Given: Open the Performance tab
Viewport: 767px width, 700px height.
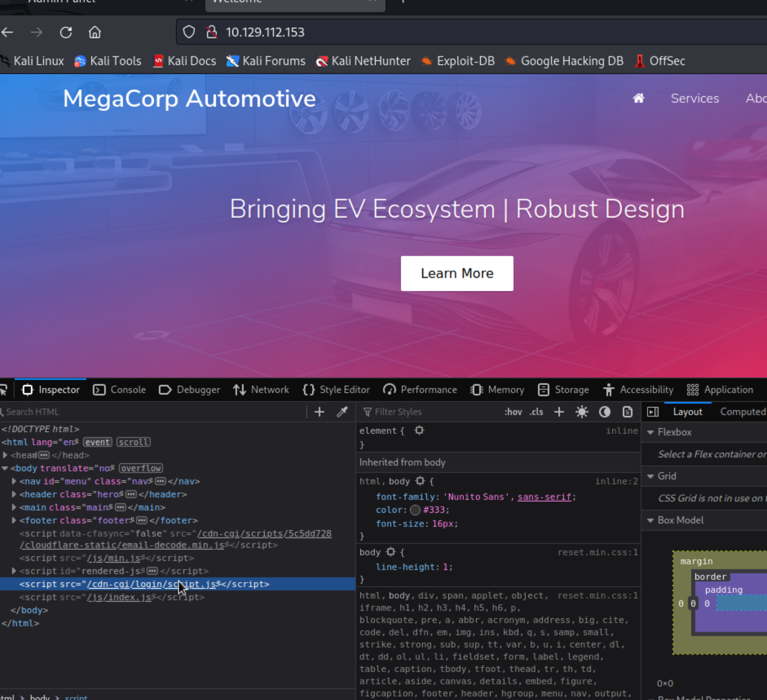Looking at the screenshot, I should click(x=420, y=390).
